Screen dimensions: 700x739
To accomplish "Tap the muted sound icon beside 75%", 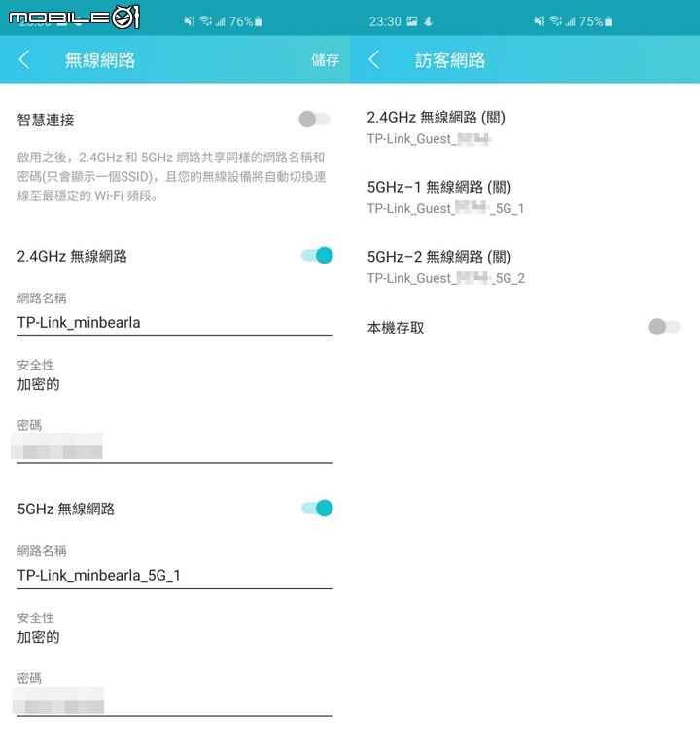I will tap(540, 21).
